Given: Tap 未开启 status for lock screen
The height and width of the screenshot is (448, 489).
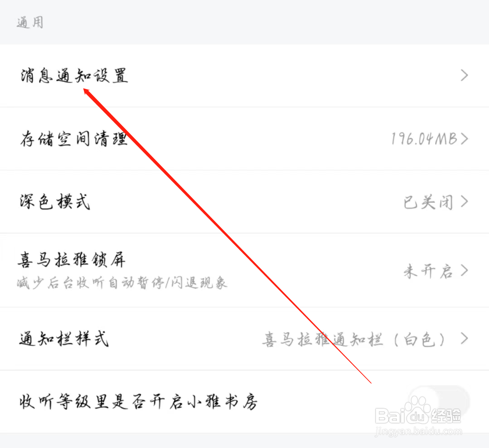Looking at the screenshot, I should [x=428, y=271].
